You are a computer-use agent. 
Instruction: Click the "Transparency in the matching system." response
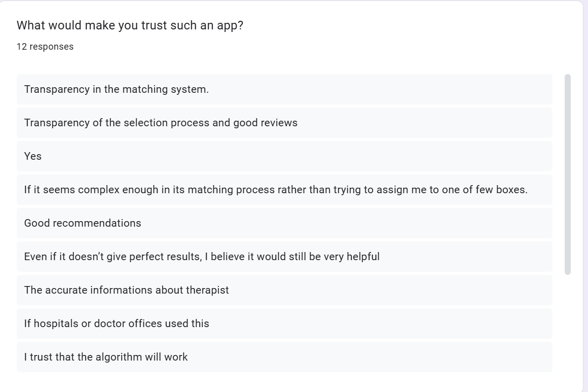(117, 89)
